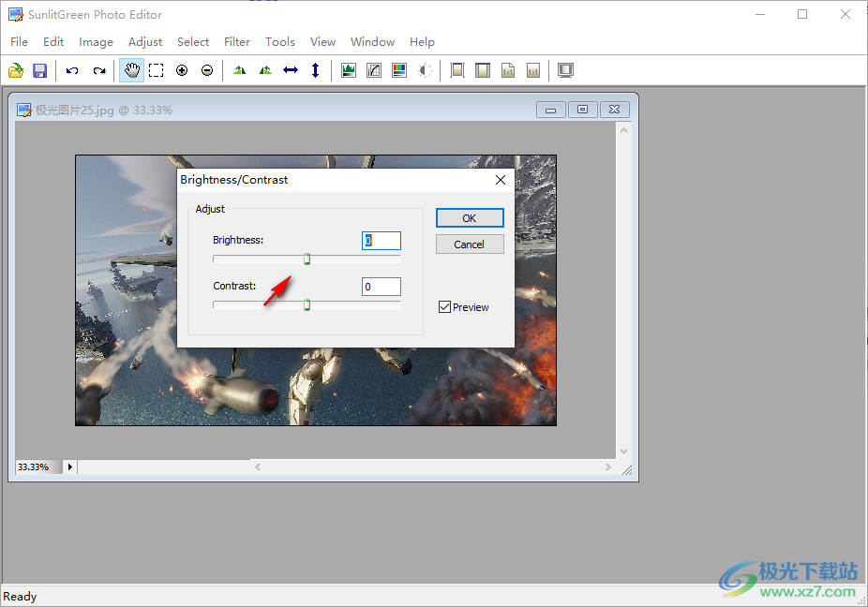Click the 33.33% zoom value box
The image size is (868, 607).
point(38,467)
